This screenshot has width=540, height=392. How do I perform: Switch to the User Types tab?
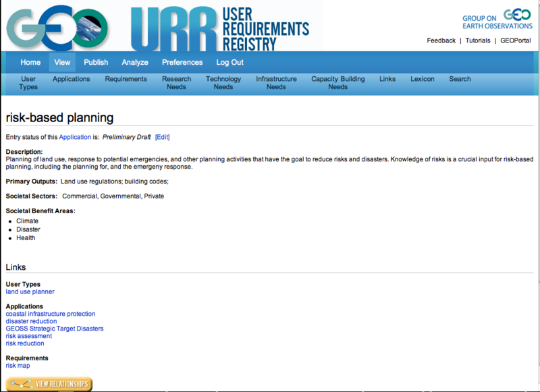[28, 82]
